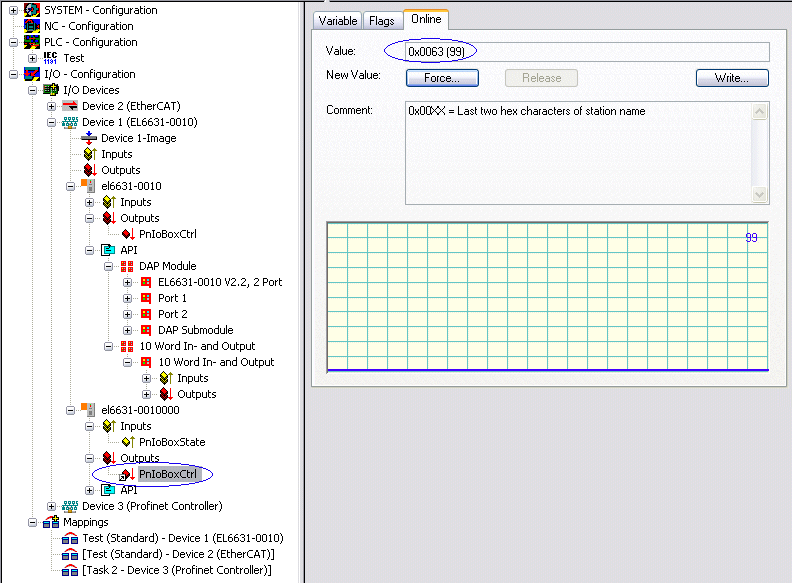
Task: Select PnIoBoxCtrl under el6631-0010000 Outputs
Action: [168, 474]
